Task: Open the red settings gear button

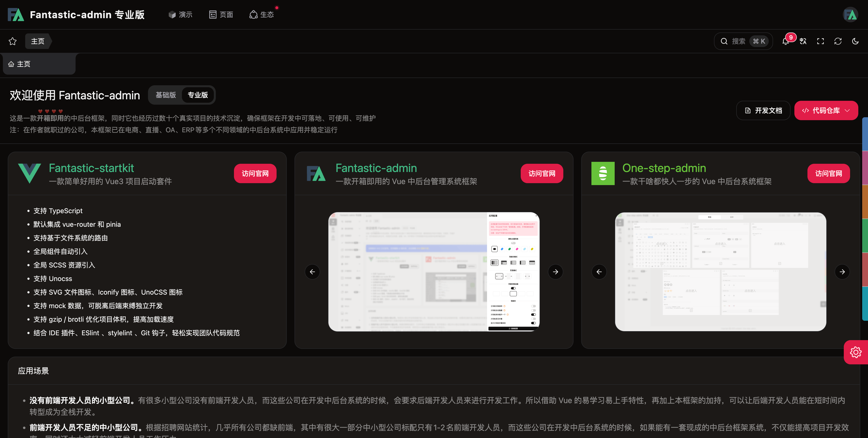Action: point(856,352)
